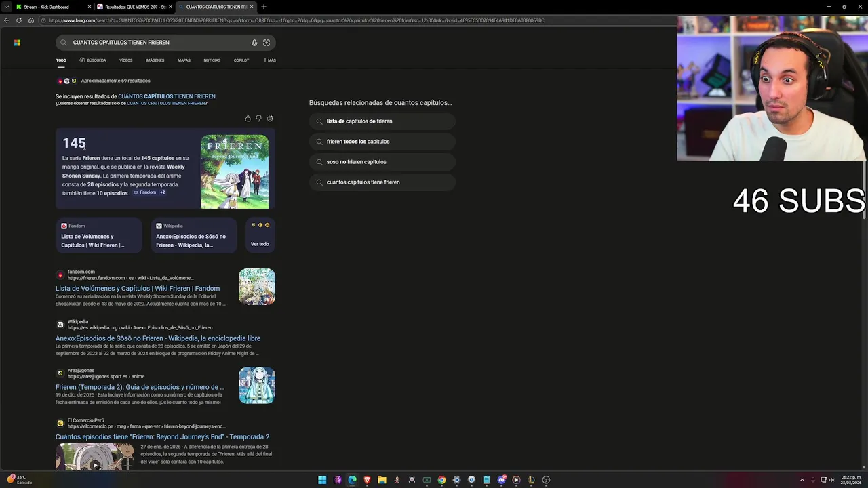Select the MAPAS tab
Screen dimensions: 868x488
click(184, 60)
